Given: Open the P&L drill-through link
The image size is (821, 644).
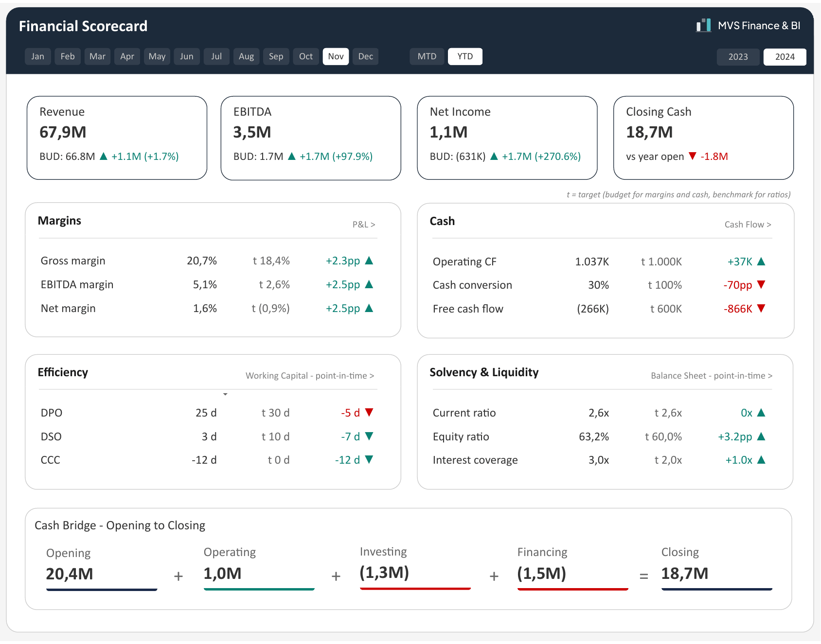Looking at the screenshot, I should pos(364,225).
